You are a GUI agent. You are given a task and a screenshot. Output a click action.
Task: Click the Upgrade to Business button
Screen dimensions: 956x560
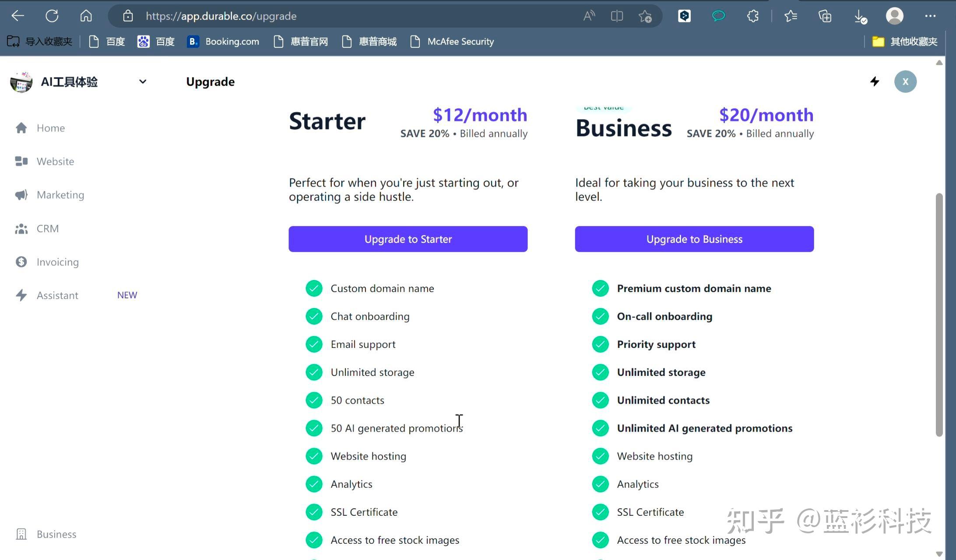point(694,239)
